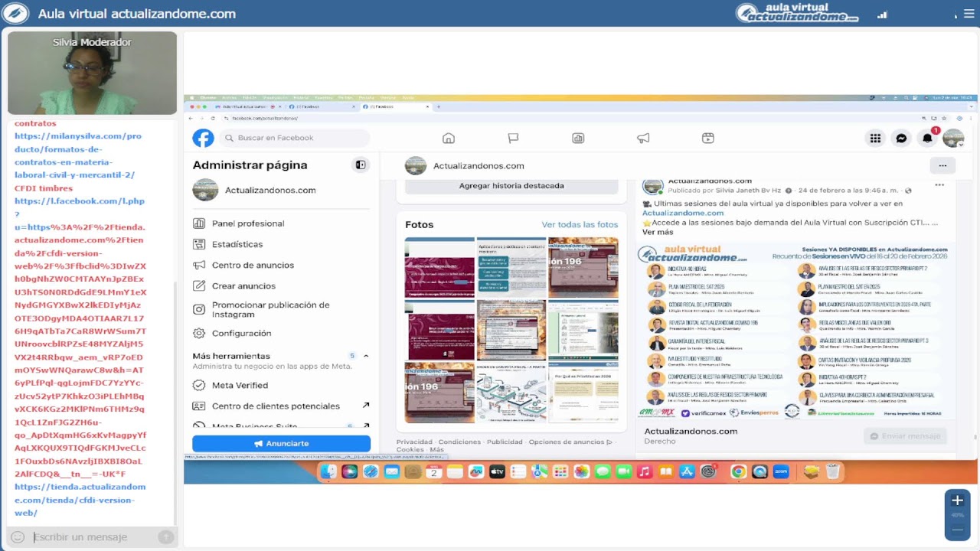Image resolution: width=980 pixels, height=551 pixels.
Task: Click Silvia Moderador webcam video
Action: pyautogui.click(x=92, y=73)
